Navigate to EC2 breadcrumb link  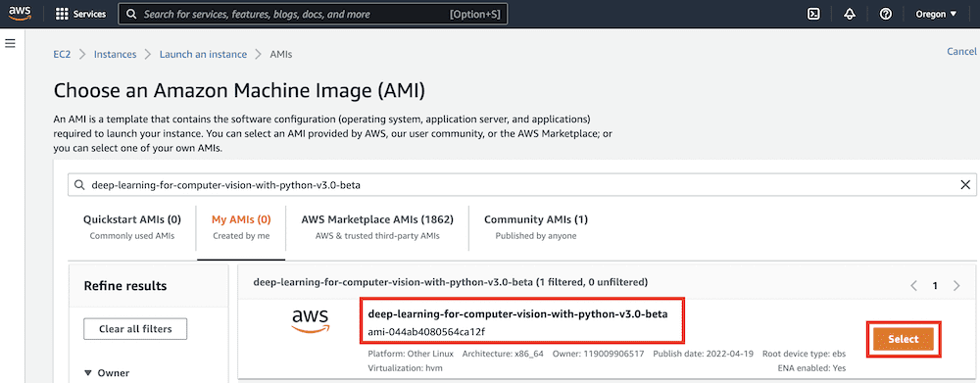point(62,54)
